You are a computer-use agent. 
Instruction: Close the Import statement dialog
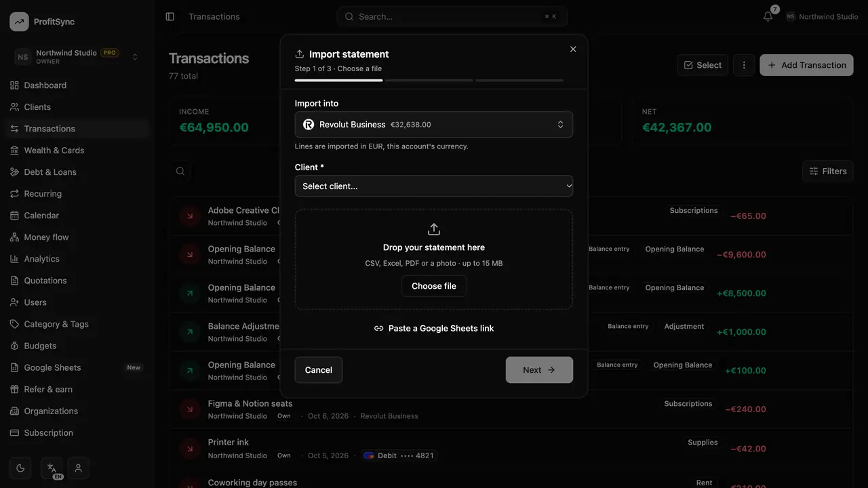click(x=573, y=49)
